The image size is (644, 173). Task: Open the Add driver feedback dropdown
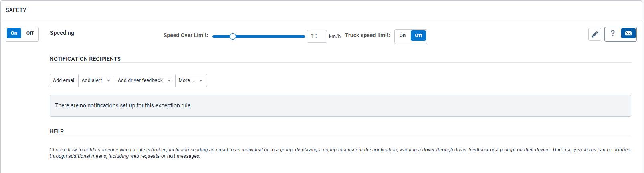coord(145,80)
